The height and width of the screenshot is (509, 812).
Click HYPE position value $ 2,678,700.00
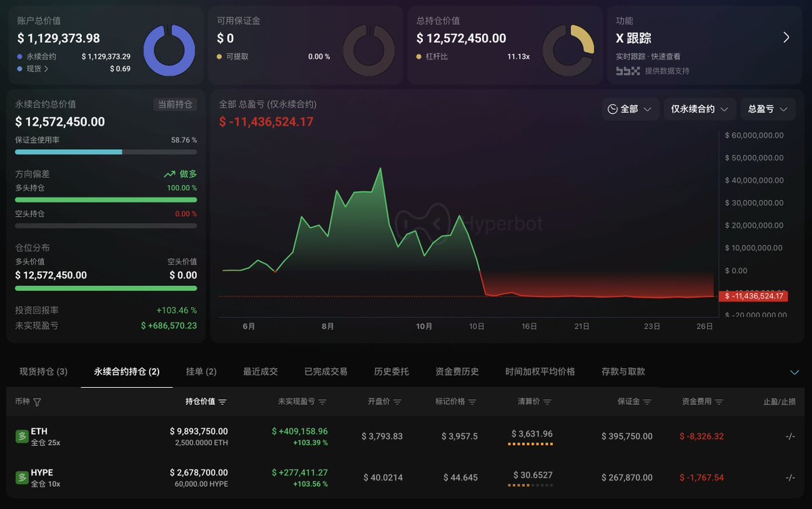click(x=199, y=472)
